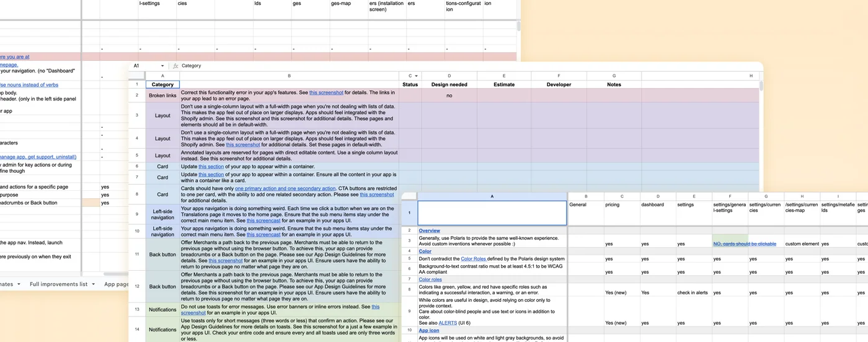
Task: Open this section link in row 7 Card
Action: tap(212, 174)
